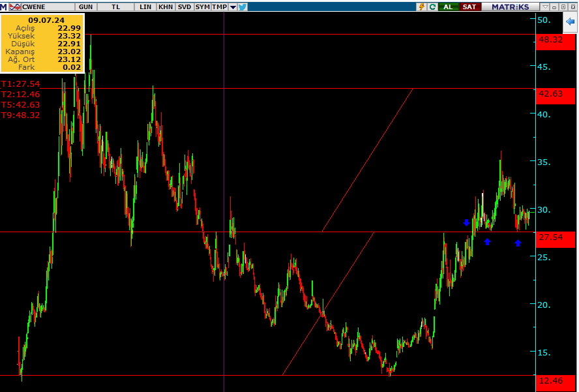Click the Matriks lightning bolt icon
This screenshot has height=392, width=579.
tap(421, 7)
